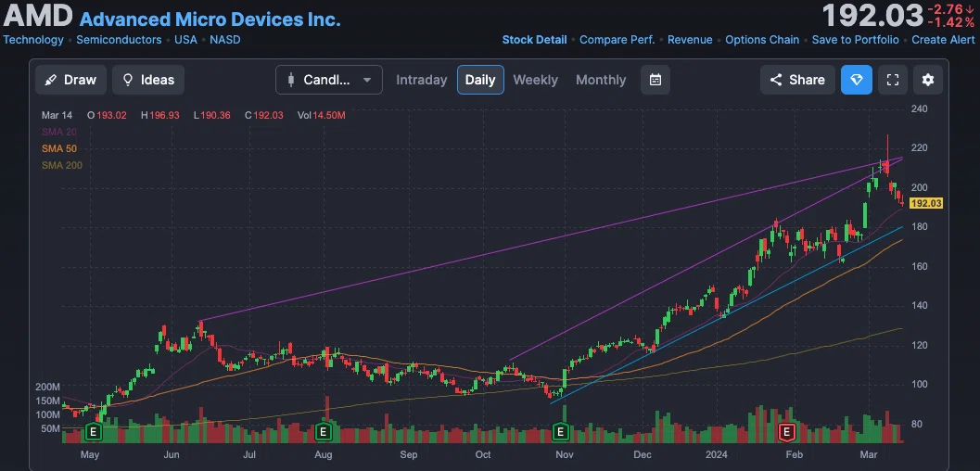Open the Draw tools button

[x=70, y=80]
